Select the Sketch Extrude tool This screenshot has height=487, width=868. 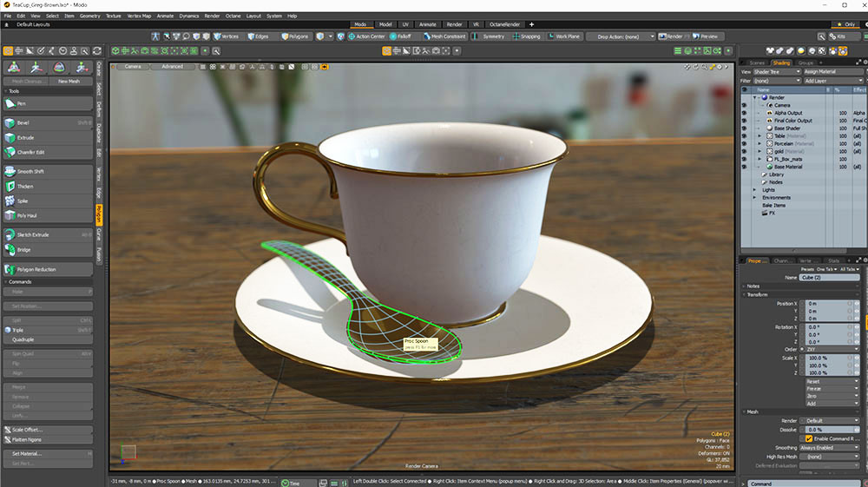48,234
